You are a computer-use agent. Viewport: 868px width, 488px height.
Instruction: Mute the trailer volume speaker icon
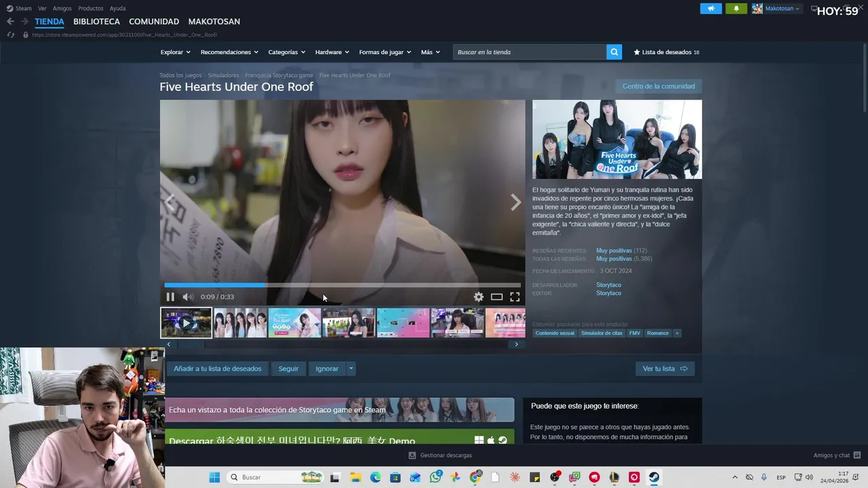(188, 297)
